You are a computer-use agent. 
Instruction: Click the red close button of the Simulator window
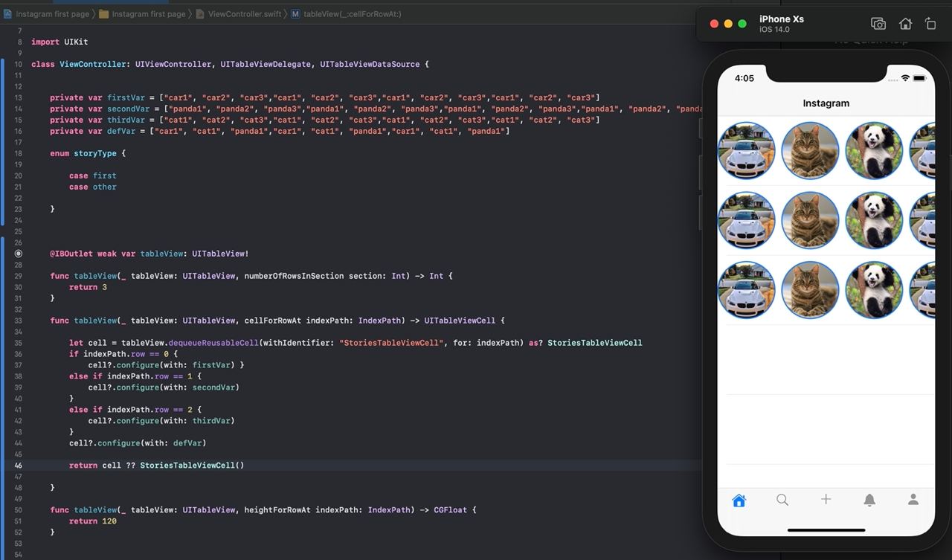[x=714, y=24]
